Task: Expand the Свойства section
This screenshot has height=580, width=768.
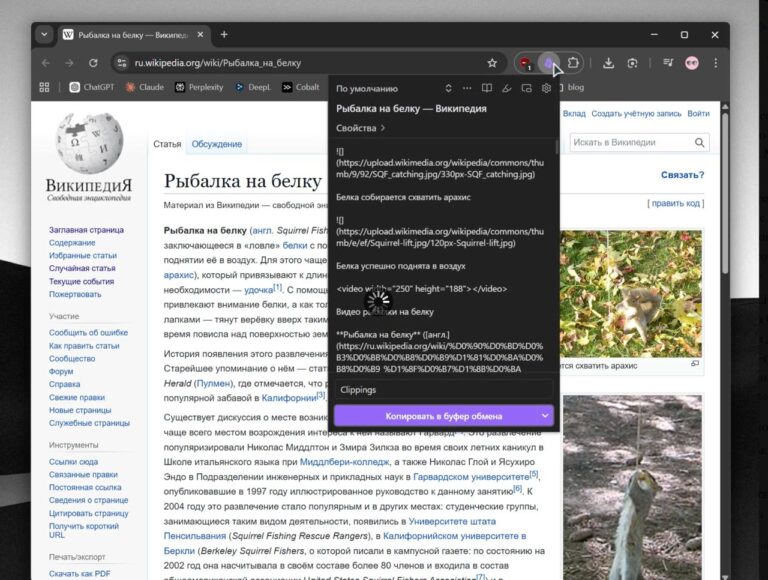Action: point(360,128)
